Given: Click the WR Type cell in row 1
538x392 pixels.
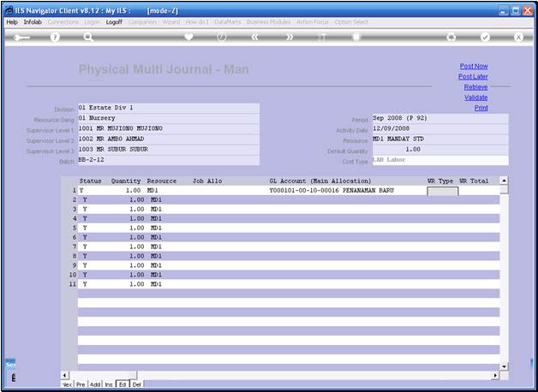Looking at the screenshot, I should 443,191.
